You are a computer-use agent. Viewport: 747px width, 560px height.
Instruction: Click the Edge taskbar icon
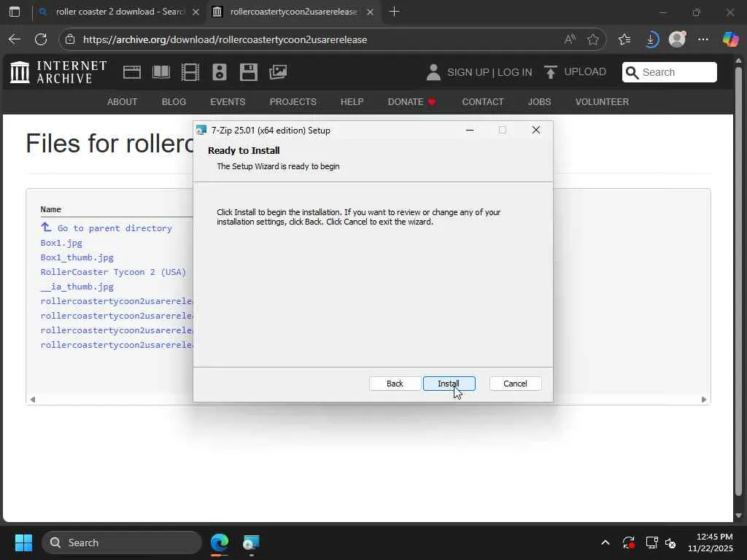point(220,542)
